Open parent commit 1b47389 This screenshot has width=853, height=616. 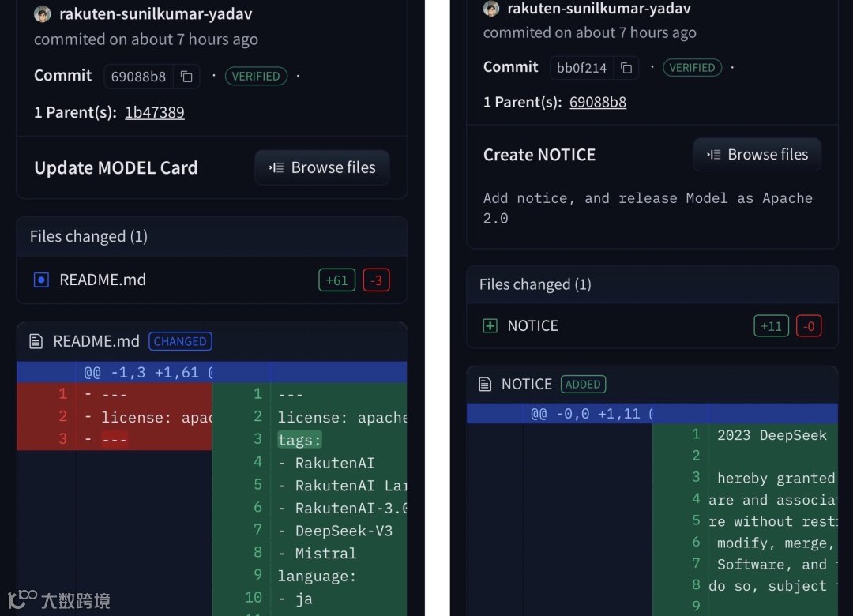[155, 112]
